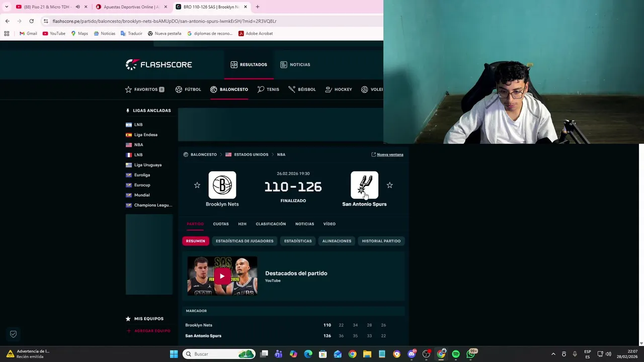Image resolution: width=644 pixels, height=362 pixels.
Task: Select Béisbol sport
Action: [x=302, y=89]
